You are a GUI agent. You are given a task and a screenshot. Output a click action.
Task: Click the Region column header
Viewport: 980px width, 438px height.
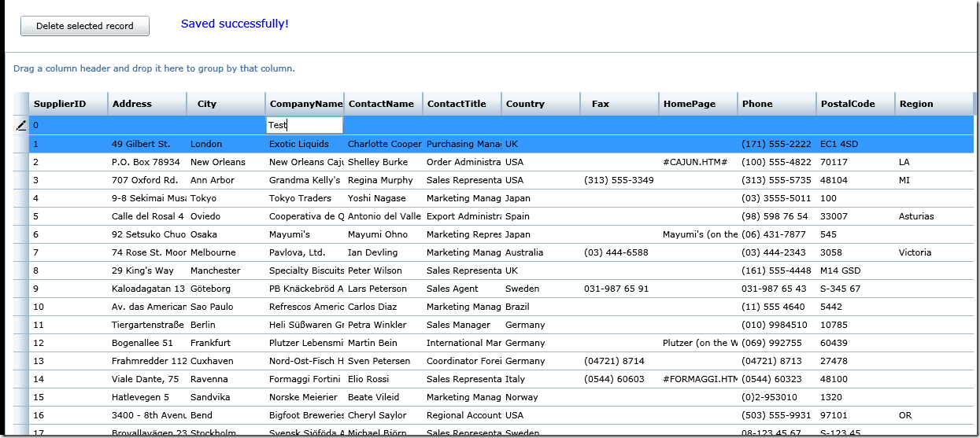(934, 104)
